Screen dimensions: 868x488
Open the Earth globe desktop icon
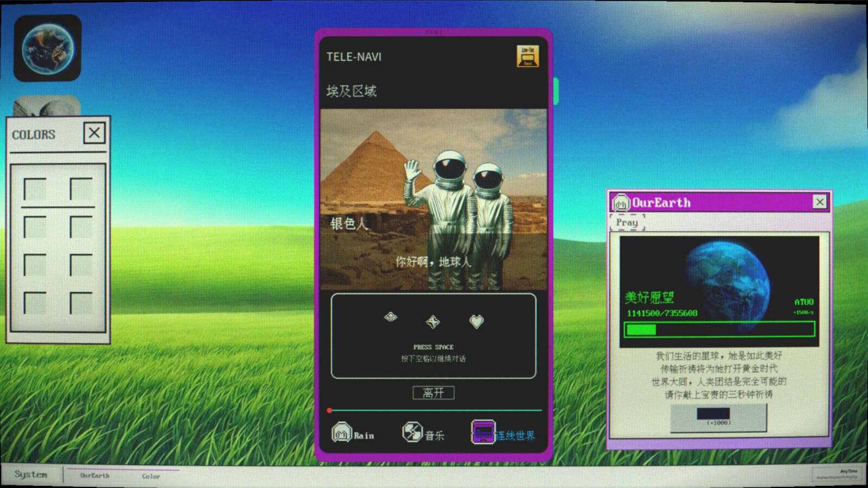coord(48,48)
